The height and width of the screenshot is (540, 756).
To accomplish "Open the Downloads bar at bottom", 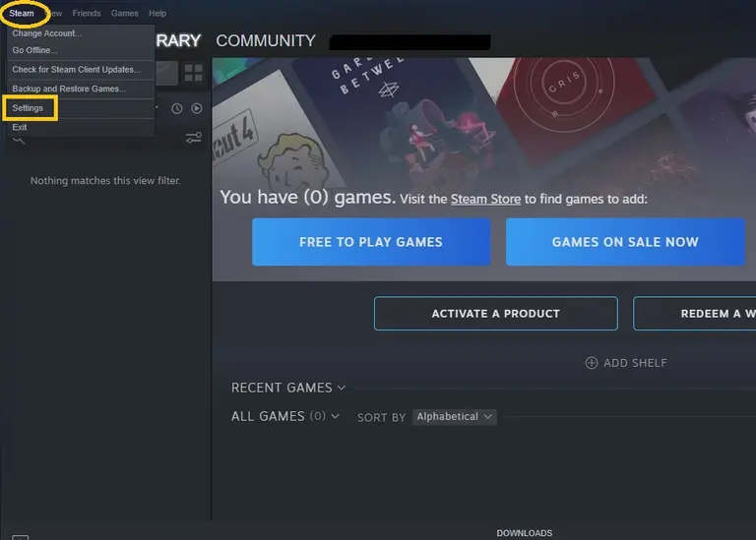I will tap(525, 533).
